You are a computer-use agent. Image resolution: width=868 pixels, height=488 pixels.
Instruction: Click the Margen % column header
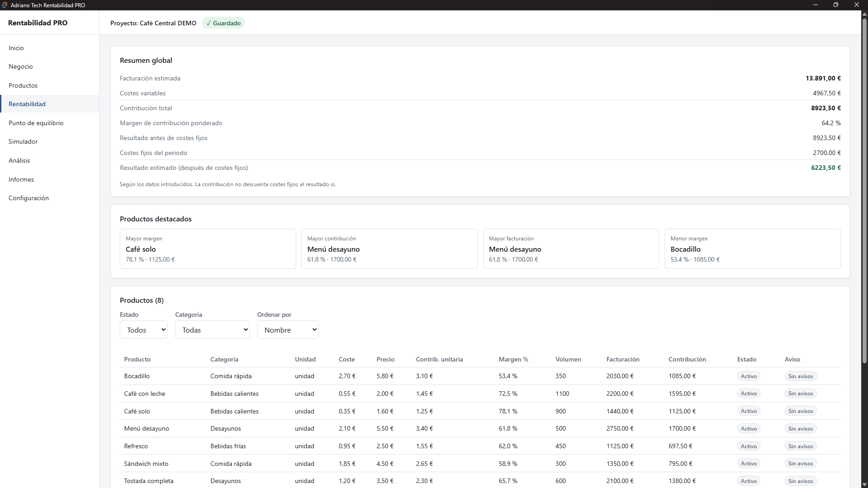513,359
